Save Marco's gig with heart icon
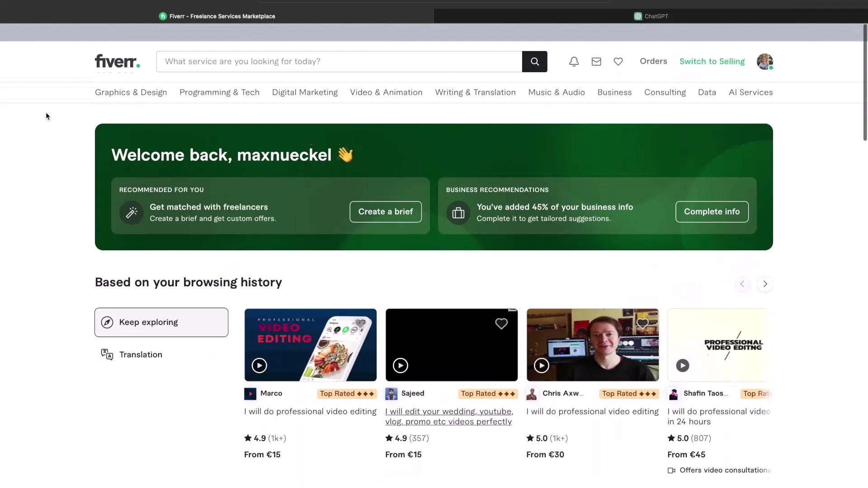Viewport: 868px width, 488px height. [360, 324]
